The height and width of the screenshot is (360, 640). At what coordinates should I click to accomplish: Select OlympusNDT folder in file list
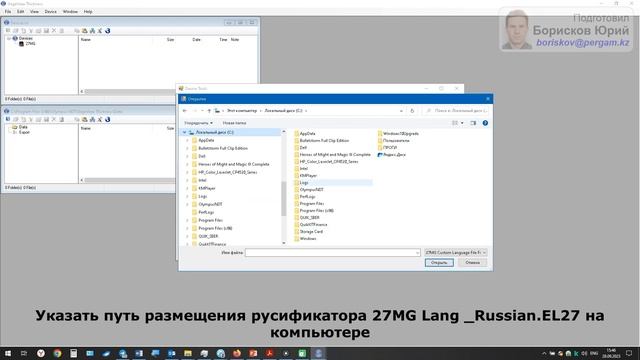click(309, 190)
